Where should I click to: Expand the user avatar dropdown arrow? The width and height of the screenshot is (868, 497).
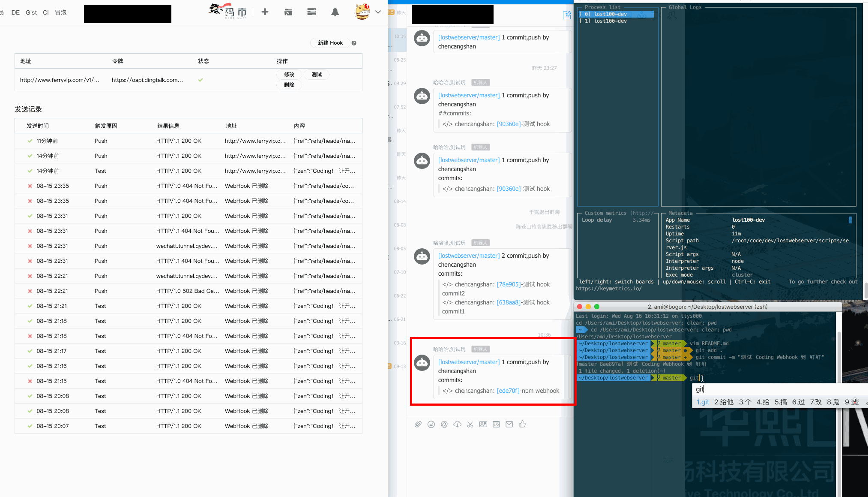click(378, 12)
